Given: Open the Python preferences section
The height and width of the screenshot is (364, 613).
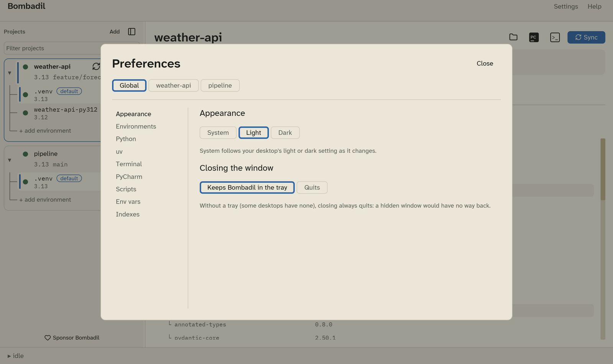Looking at the screenshot, I should tap(126, 139).
